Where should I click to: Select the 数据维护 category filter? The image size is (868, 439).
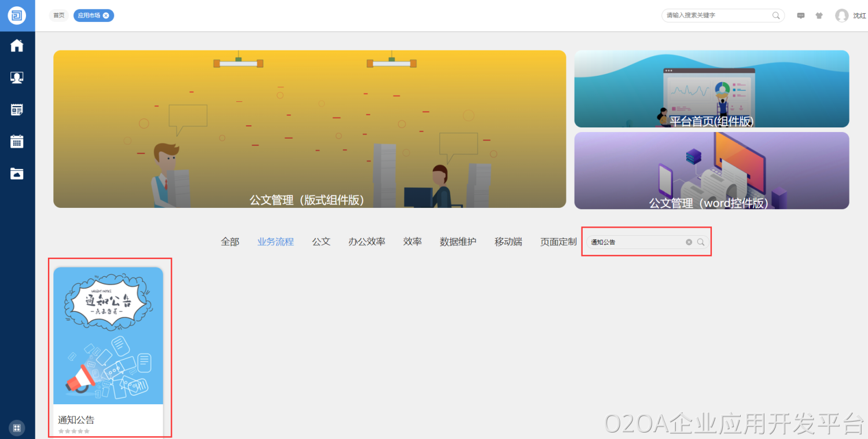pos(458,242)
